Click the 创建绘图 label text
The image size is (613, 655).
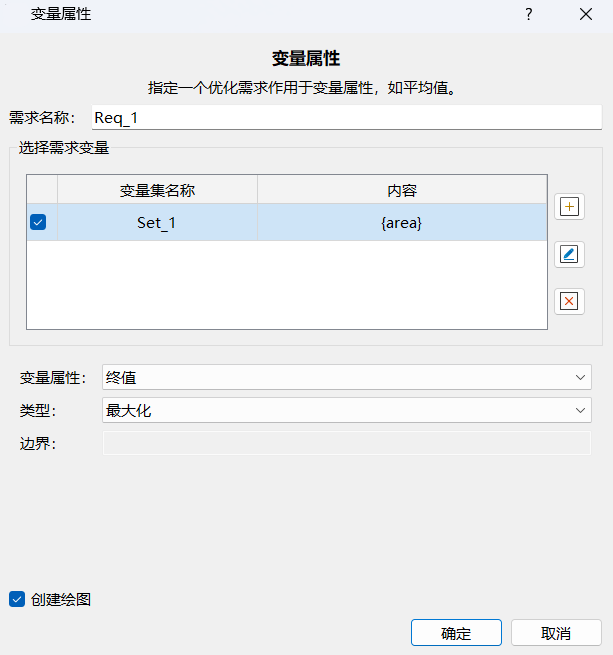coord(61,600)
